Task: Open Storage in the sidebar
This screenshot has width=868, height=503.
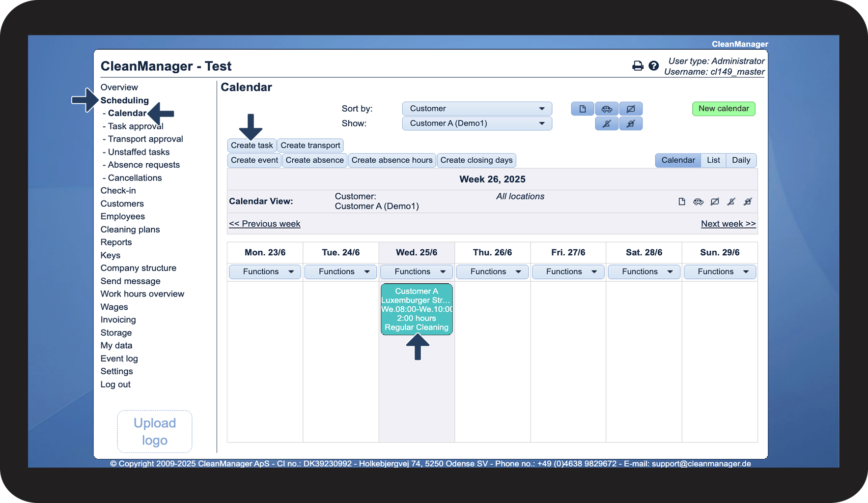Action: click(x=116, y=333)
